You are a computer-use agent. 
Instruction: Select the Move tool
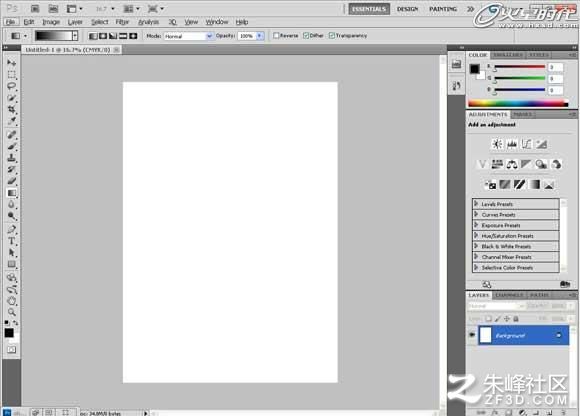[x=11, y=63]
